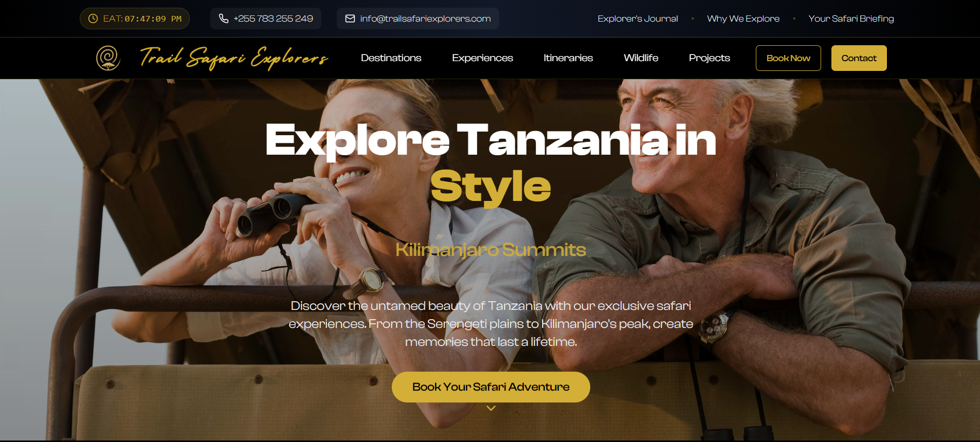Open Your Safari Briefing link
This screenshot has height=442, width=980.
851,19
